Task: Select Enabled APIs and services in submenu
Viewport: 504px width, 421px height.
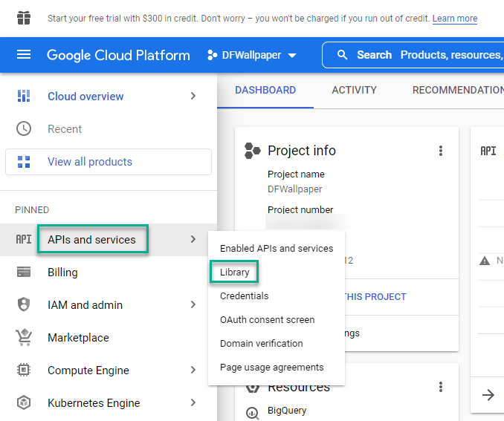Action: (277, 248)
